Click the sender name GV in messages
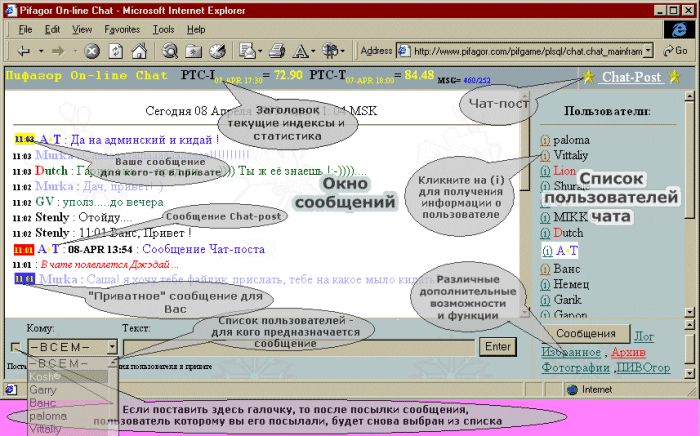The width and height of the screenshot is (700, 436). tap(45, 202)
